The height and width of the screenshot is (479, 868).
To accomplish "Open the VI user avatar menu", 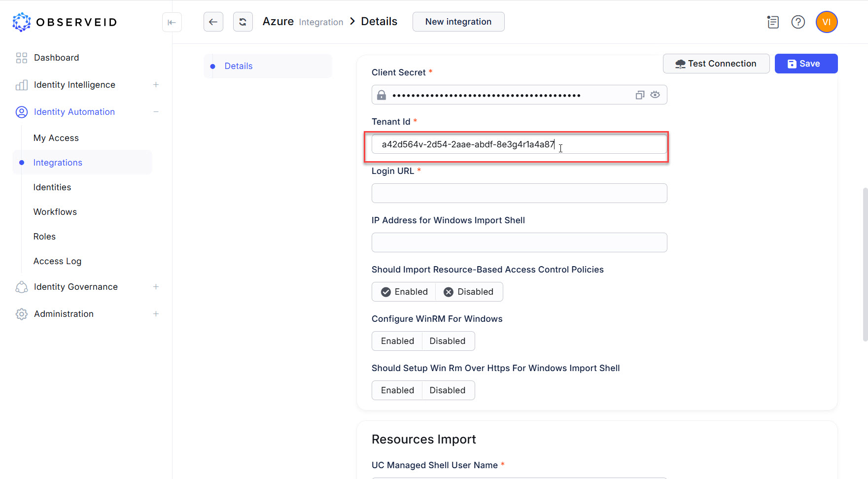I will (827, 22).
